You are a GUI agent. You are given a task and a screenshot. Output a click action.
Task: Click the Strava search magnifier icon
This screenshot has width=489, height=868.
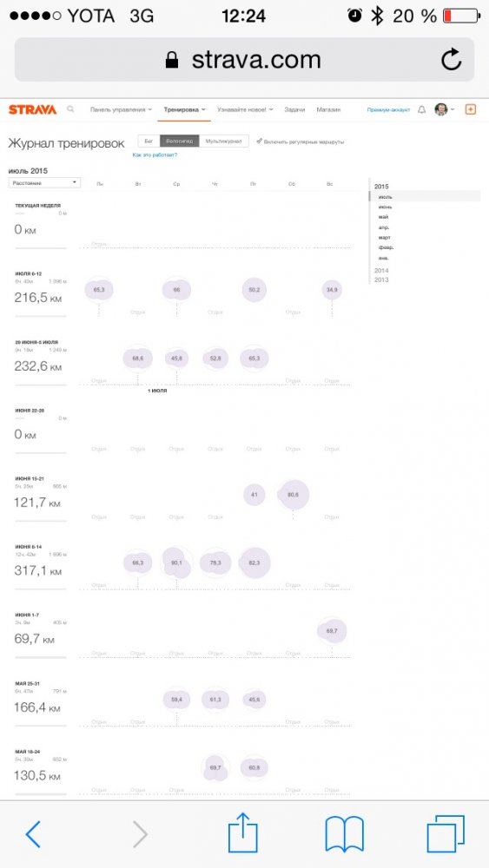[70, 109]
